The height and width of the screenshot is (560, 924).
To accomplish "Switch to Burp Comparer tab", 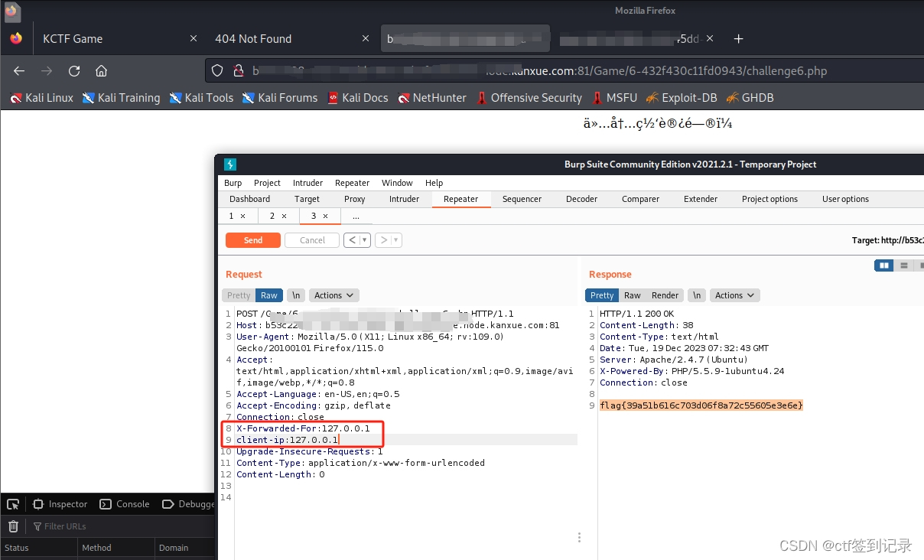I will [x=640, y=199].
